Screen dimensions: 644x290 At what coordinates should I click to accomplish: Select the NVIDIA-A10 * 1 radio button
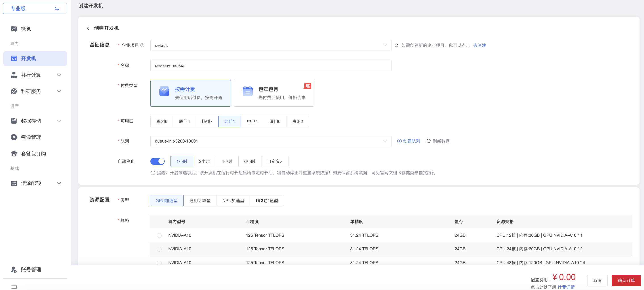coord(159,235)
